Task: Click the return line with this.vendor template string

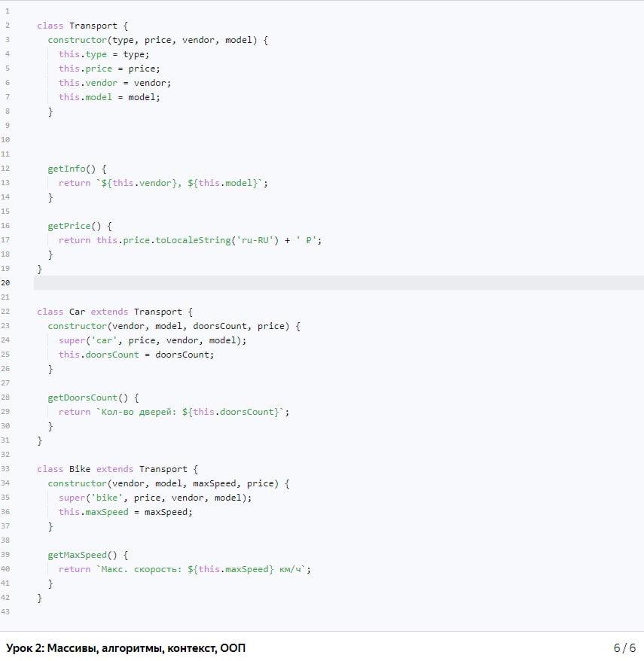Action: pos(163,183)
